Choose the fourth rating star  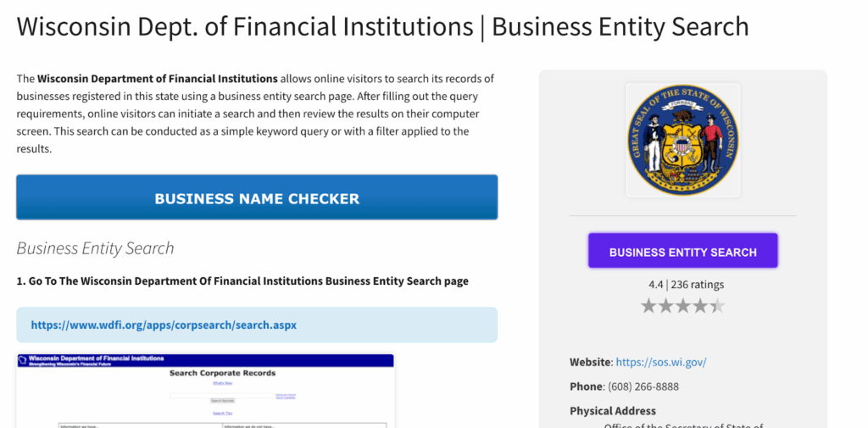tap(700, 305)
